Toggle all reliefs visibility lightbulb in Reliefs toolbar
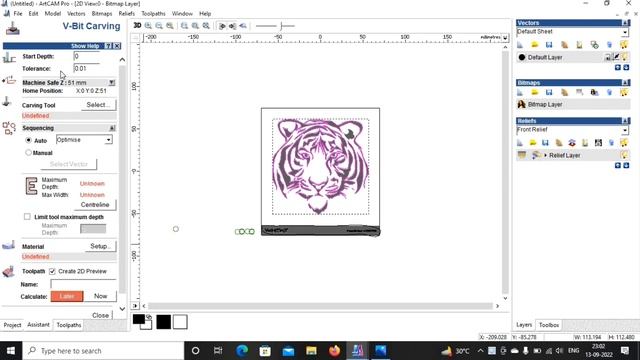Image resolution: width=640 pixels, height=360 pixels. tap(624, 142)
